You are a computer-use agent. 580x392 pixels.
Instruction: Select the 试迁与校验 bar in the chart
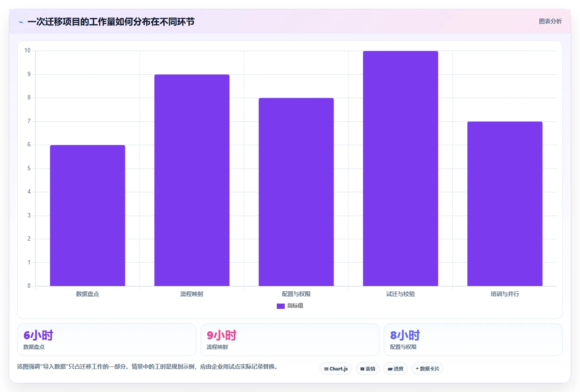pos(400,169)
